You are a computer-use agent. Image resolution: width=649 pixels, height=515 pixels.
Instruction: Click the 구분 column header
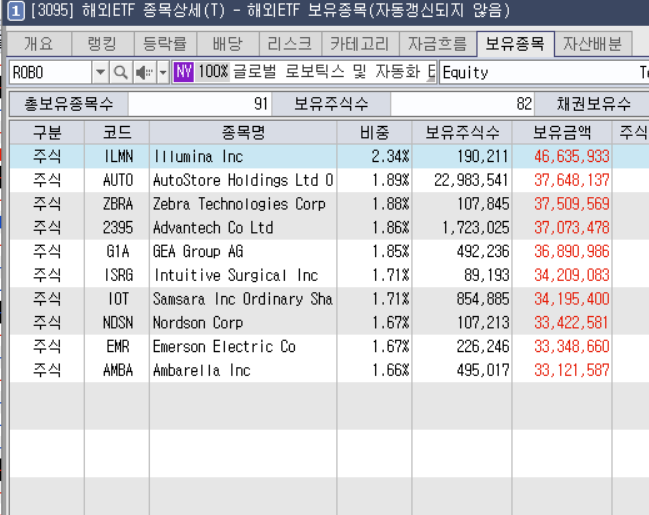tap(47, 132)
